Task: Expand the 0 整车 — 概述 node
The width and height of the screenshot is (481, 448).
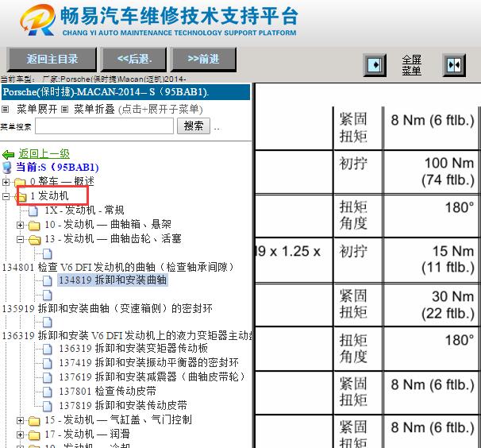Action: 6,182
